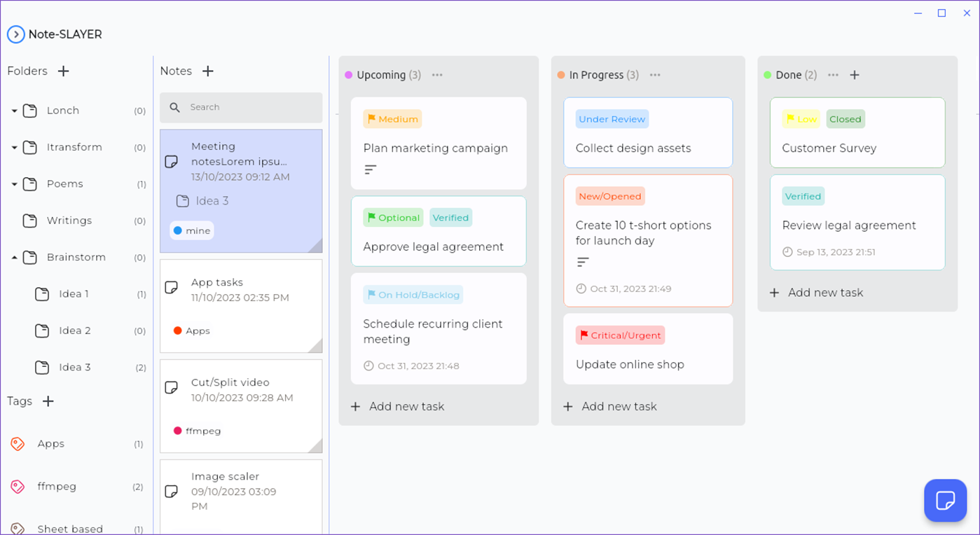Open the In Progress column options menu
Image resolution: width=980 pixels, height=535 pixels.
[x=655, y=75]
